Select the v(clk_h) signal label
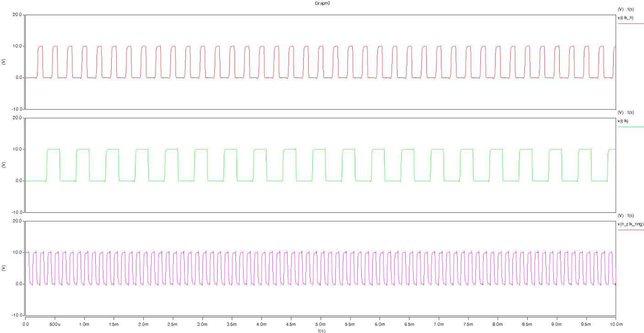Screen dimensions: 644x333 tap(626, 18)
